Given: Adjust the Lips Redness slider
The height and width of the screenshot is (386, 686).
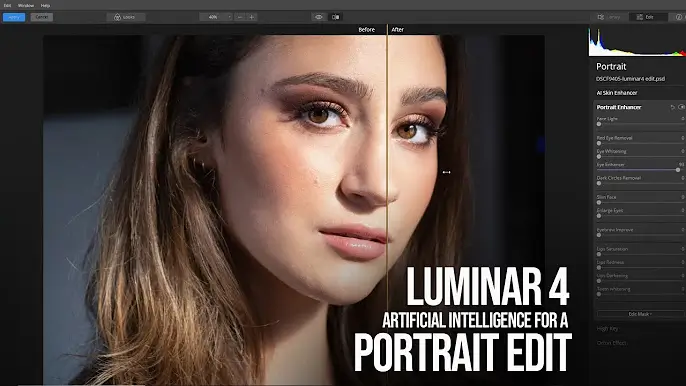Looking at the screenshot, I should [x=641, y=267].
